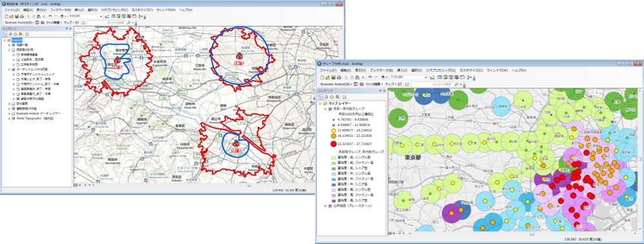
Task: Click the Undo arrow in the left window toolbar
Action: (x=50, y=16)
